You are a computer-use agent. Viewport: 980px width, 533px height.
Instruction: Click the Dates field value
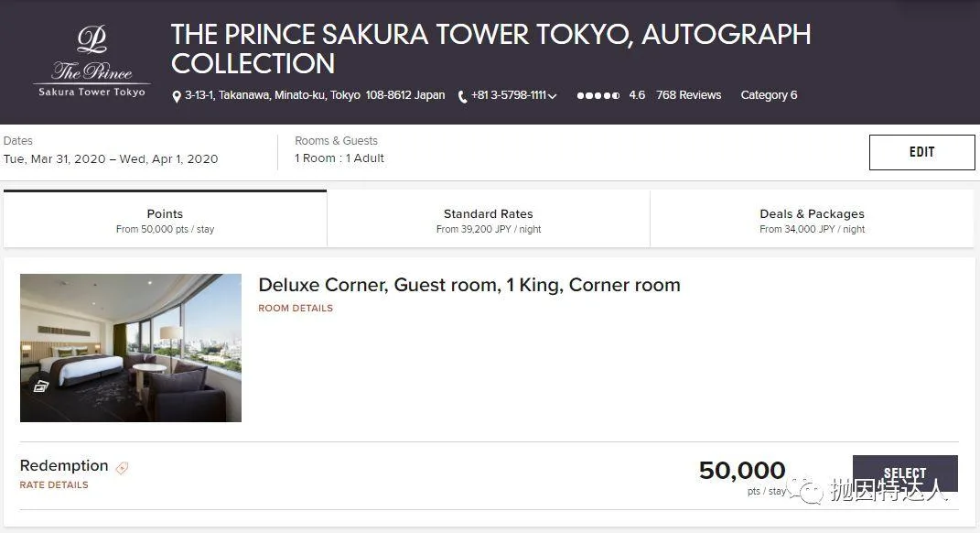[x=111, y=159]
